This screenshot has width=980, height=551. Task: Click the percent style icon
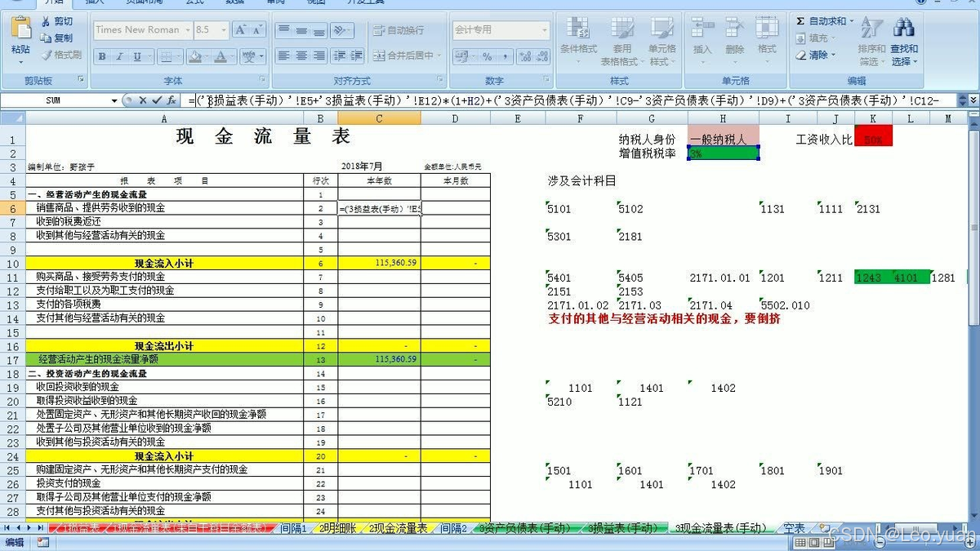click(x=488, y=56)
